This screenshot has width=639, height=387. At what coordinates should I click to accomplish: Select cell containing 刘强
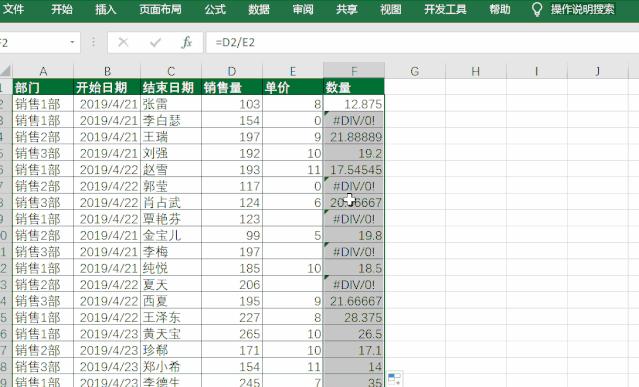click(171, 153)
